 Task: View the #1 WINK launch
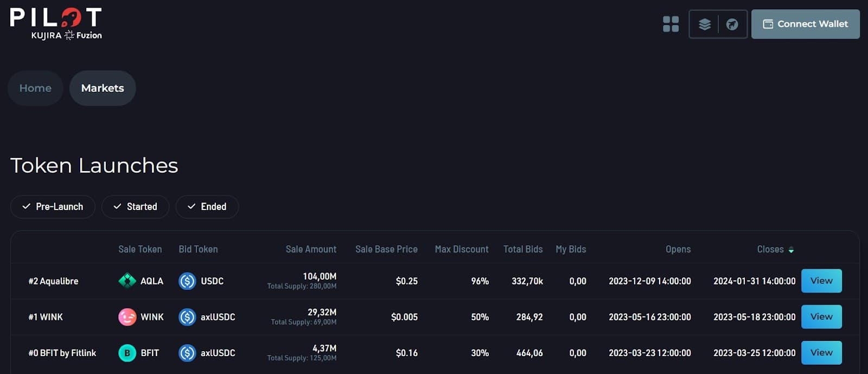[821, 317]
